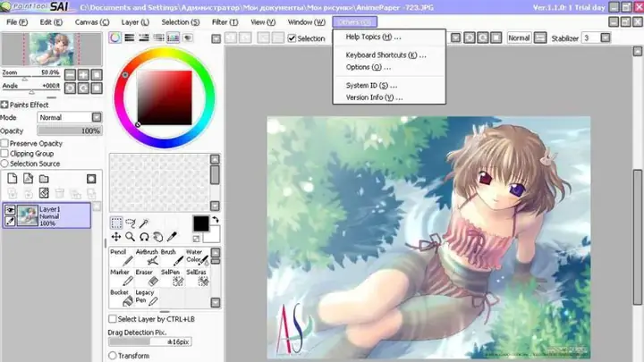This screenshot has width=644, height=362.
Task: Rotate view clockwise in navigator
Action: pyautogui.click(x=83, y=88)
